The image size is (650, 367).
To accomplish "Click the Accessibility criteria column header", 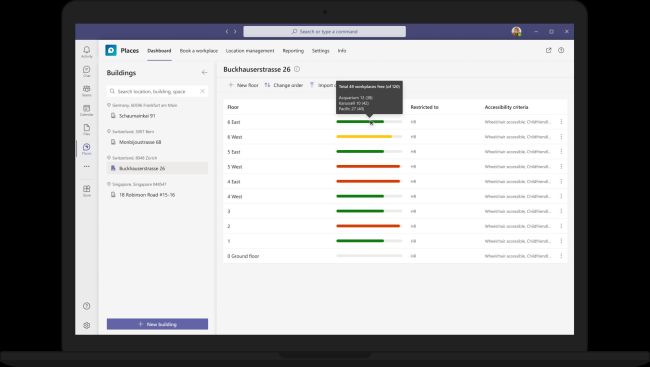I will coord(506,107).
